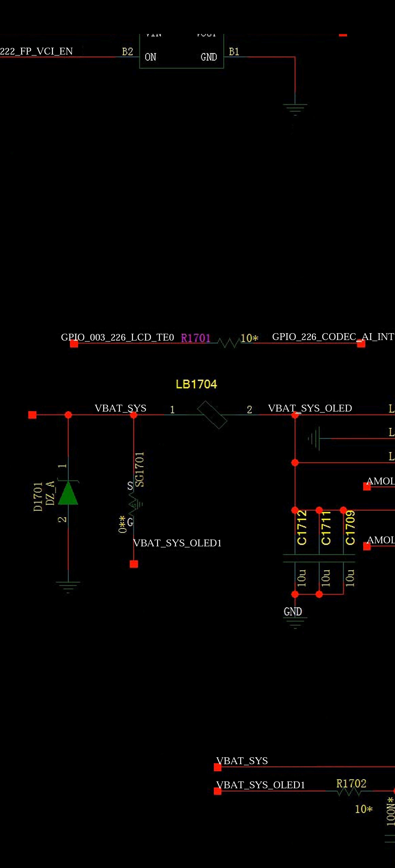The width and height of the screenshot is (395, 868).
Task: Select the SG1701 designator text
Action: coord(139,469)
